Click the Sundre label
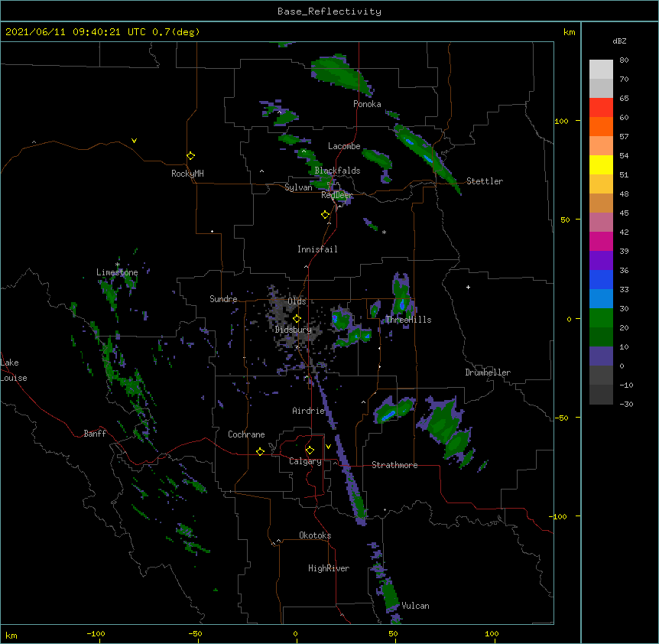 pos(223,299)
